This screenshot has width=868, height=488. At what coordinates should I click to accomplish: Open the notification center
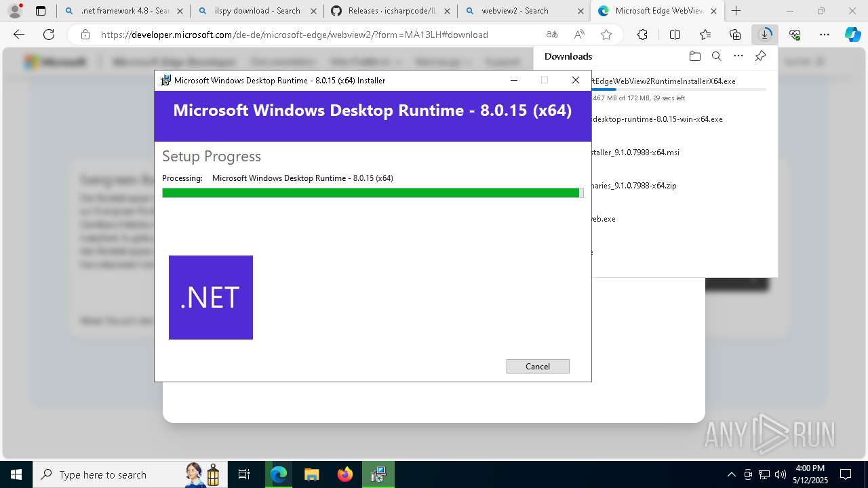846,474
